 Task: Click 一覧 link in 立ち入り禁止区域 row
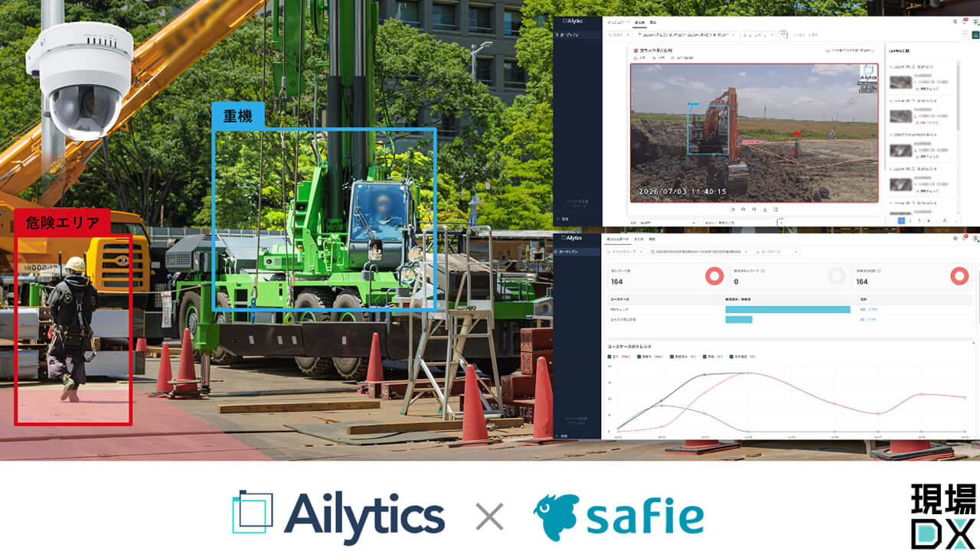pyautogui.click(x=871, y=320)
